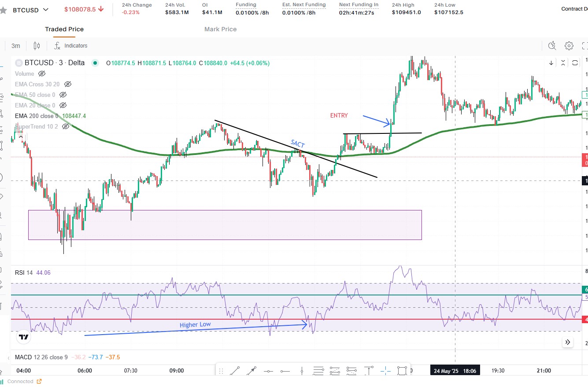Screen dimensions: 588x387
Task: Open the candlestick chart type selector
Action: 37,46
